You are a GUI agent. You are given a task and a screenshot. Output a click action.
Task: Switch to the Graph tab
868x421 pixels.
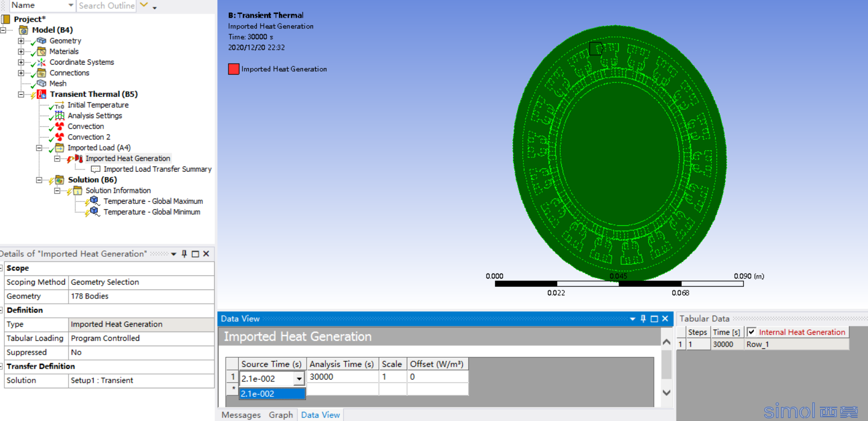click(x=281, y=415)
